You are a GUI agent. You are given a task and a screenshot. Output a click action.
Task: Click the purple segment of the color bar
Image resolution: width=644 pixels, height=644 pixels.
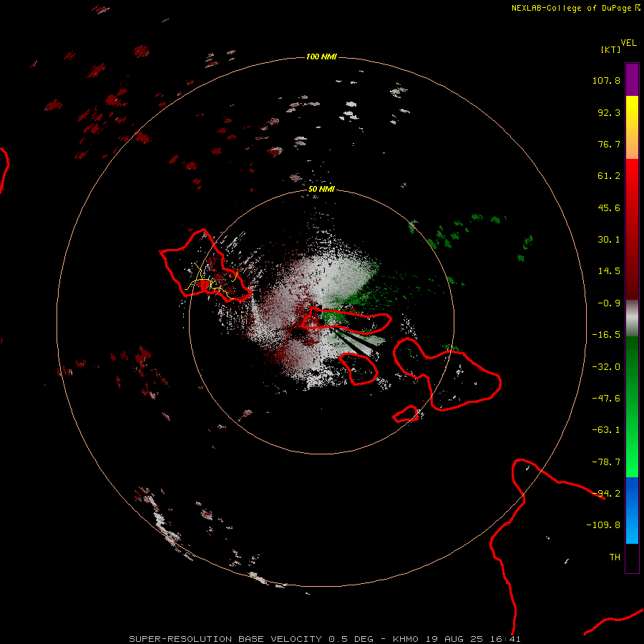point(632,79)
